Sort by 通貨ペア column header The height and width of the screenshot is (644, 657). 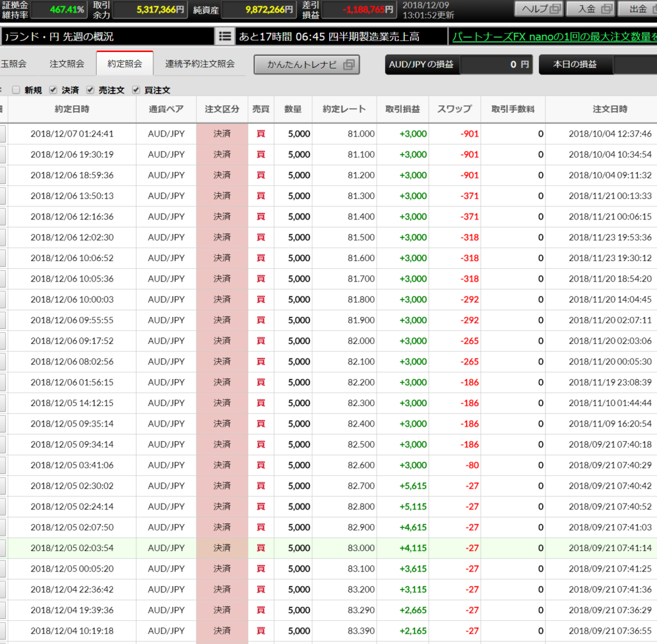coord(166,109)
